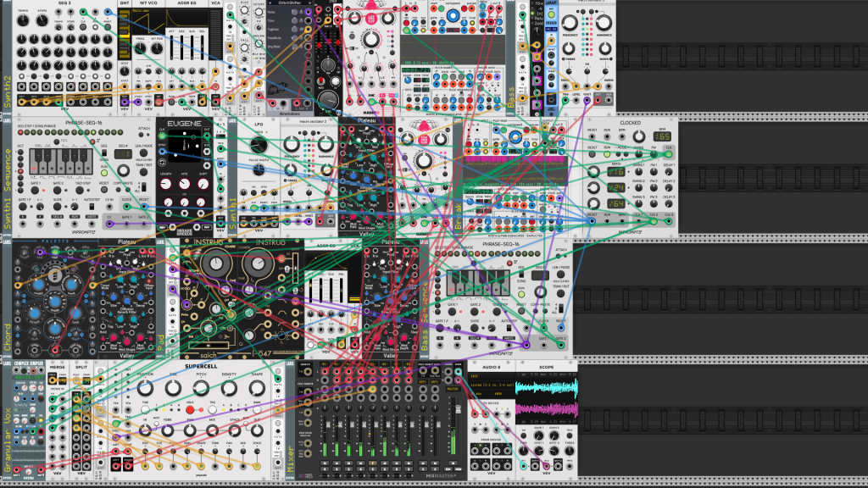Click the POSITION knob on Supercell
The width and height of the screenshot is (868, 488).
pos(145,388)
